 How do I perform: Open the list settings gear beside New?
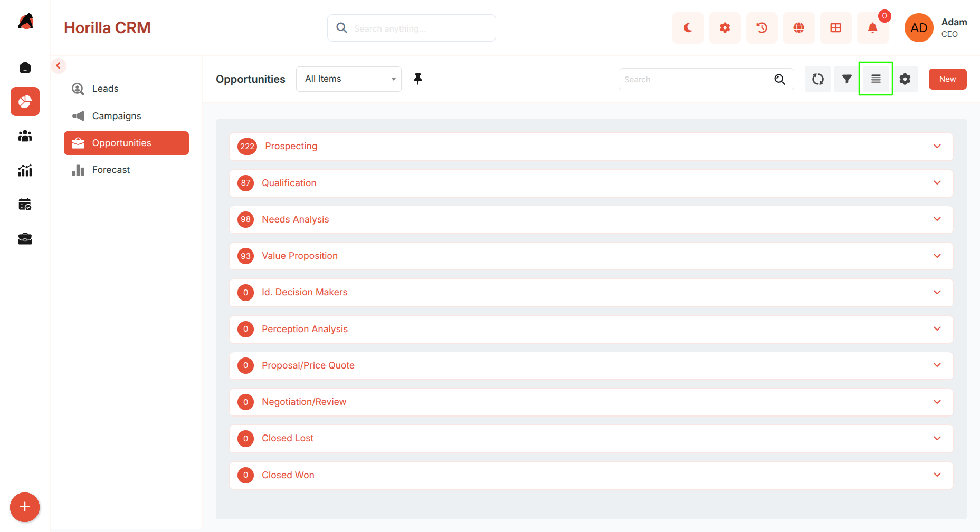[905, 79]
